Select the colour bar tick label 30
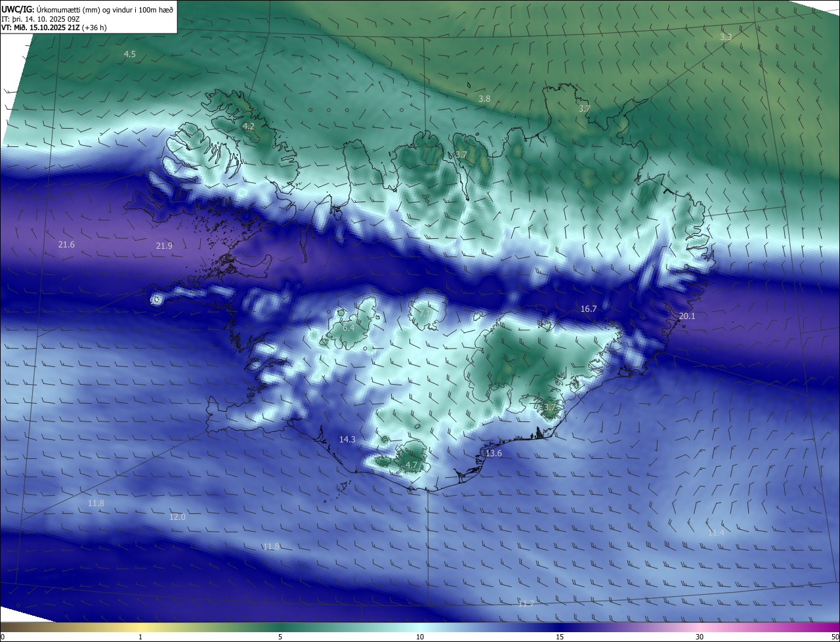840x642 pixels. point(700,637)
